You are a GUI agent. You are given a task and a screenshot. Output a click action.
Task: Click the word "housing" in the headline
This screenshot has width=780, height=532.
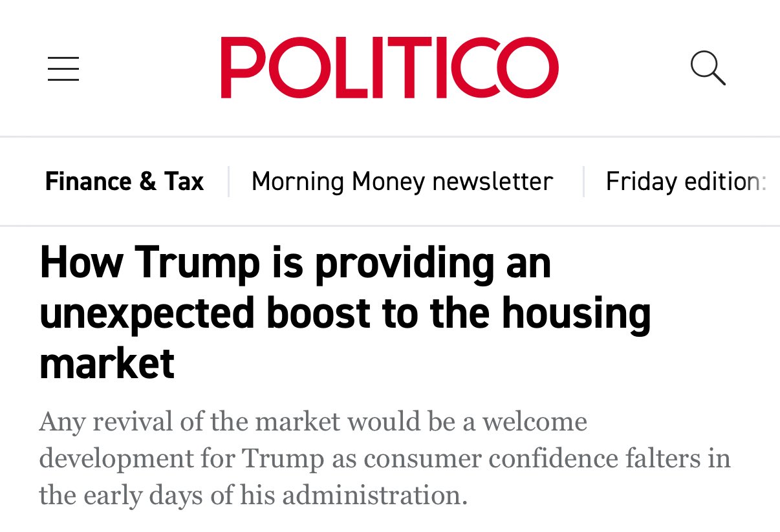click(x=576, y=314)
